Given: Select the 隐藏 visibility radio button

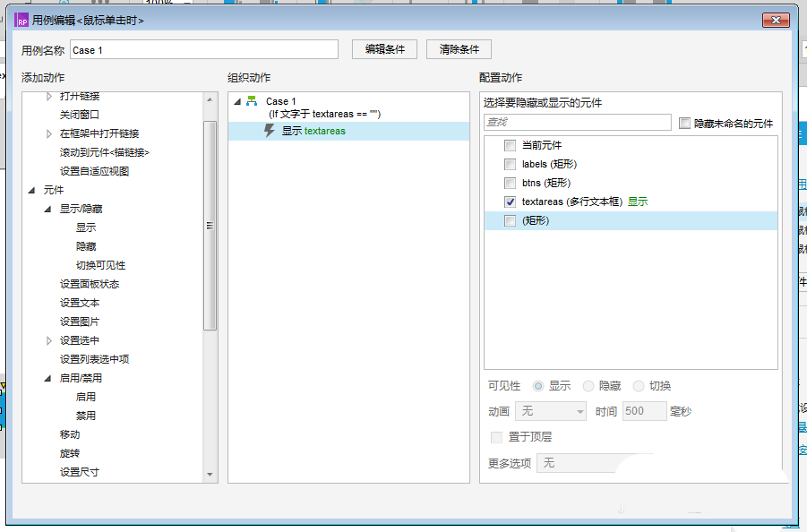Looking at the screenshot, I should [x=591, y=386].
